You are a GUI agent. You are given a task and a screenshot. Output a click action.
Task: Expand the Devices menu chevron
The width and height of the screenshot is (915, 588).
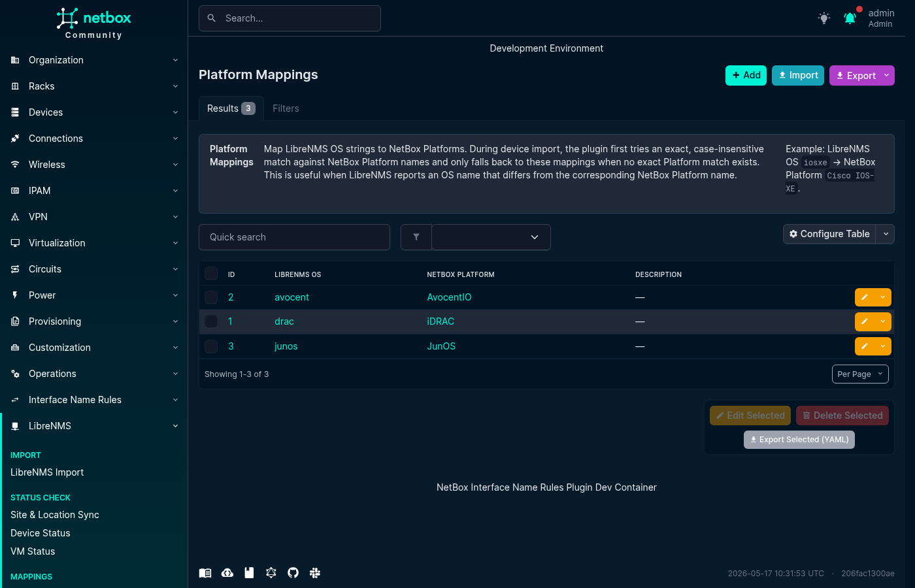175,112
